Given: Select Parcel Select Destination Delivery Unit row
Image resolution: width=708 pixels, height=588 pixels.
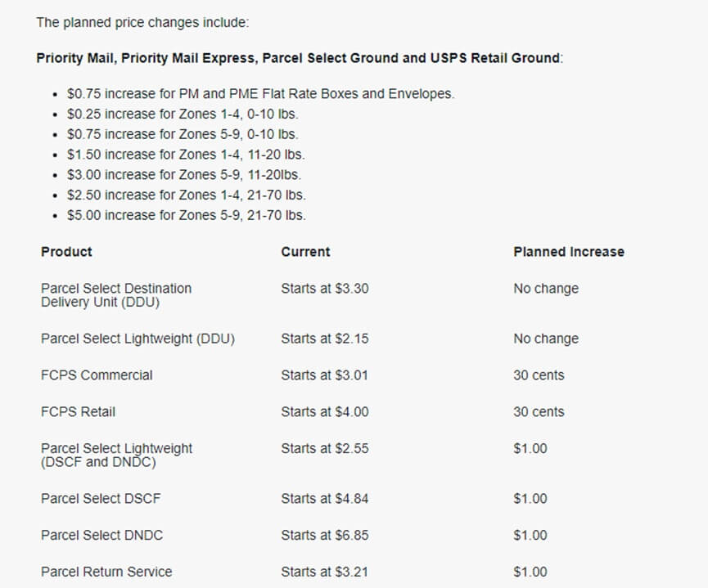Looking at the screenshot, I should coord(116,295).
